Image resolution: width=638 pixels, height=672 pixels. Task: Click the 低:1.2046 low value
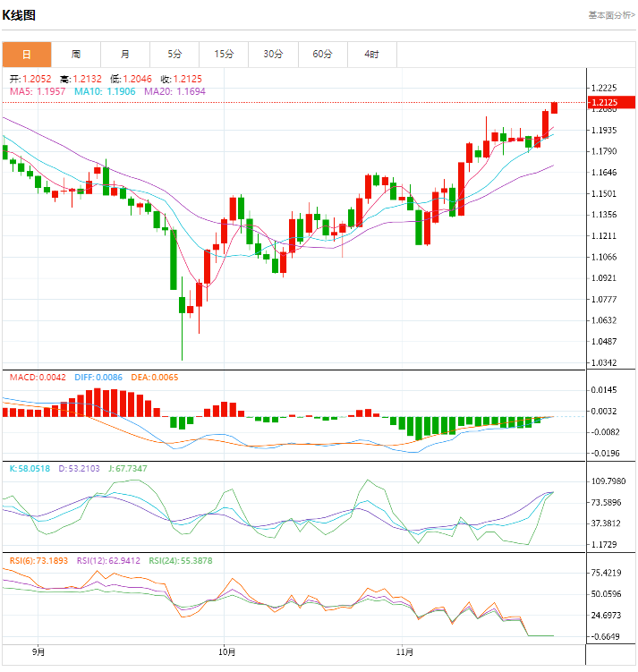pyautogui.click(x=131, y=80)
